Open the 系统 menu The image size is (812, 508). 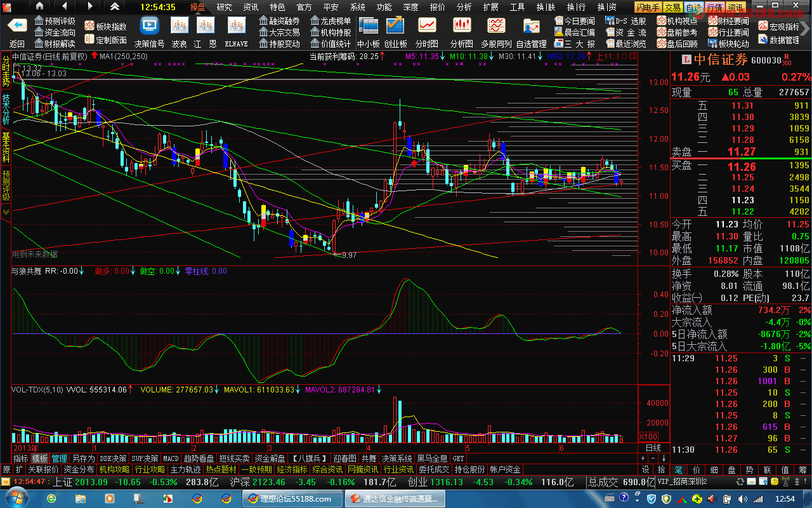point(357,7)
